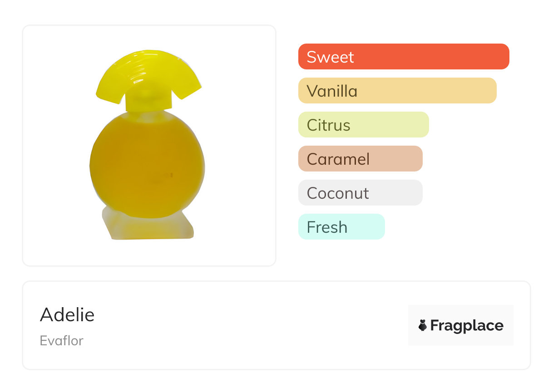Click the fan-shaped yellow bottle cap
The image size is (553, 392).
[x=149, y=73]
